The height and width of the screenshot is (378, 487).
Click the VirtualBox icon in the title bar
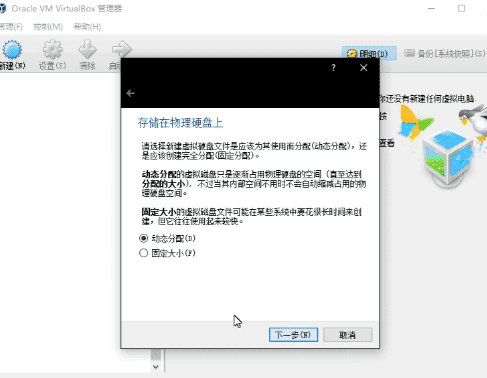click(3, 8)
